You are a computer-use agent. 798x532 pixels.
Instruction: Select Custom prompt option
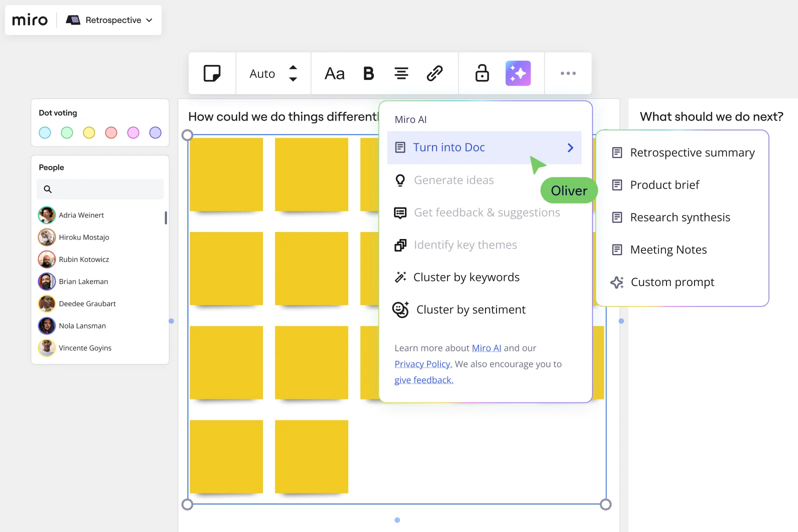pyautogui.click(x=672, y=282)
